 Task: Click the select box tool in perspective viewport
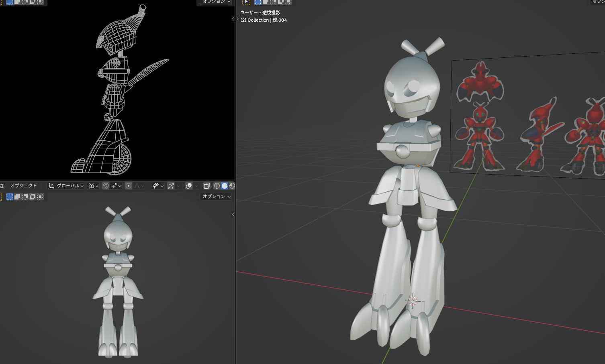246,2
